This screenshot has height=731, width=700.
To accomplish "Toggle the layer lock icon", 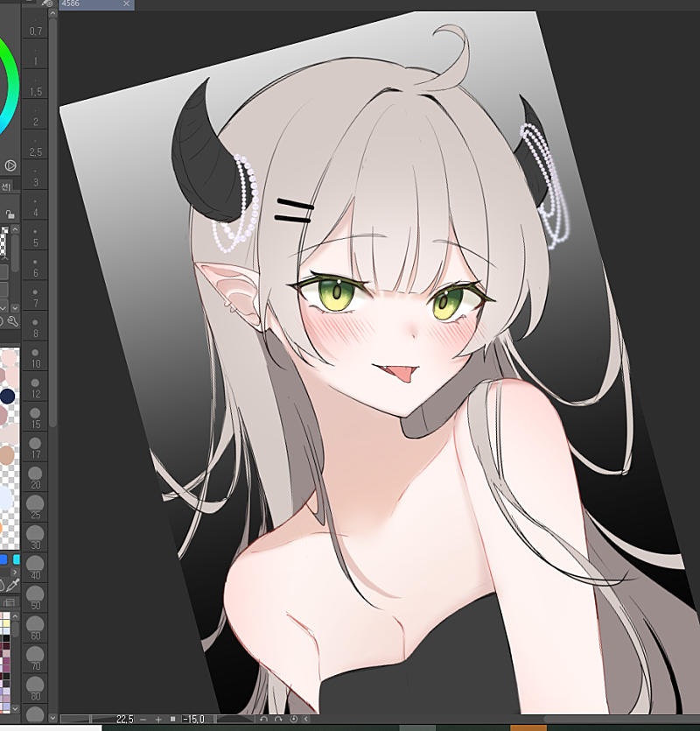I will pyautogui.click(x=10, y=214).
